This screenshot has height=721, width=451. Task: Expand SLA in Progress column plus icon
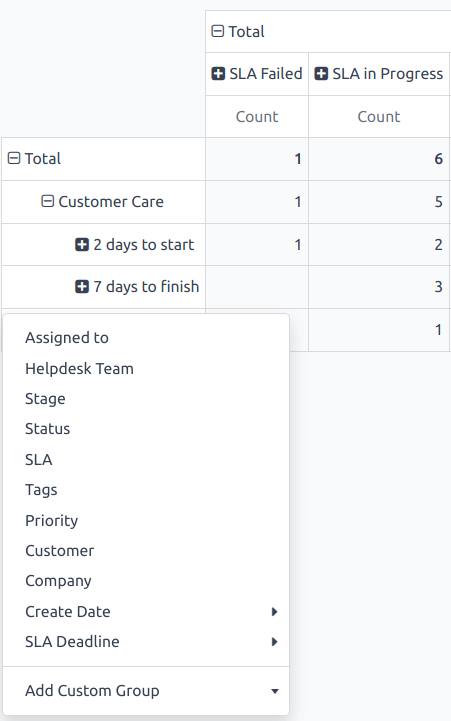[x=321, y=74]
